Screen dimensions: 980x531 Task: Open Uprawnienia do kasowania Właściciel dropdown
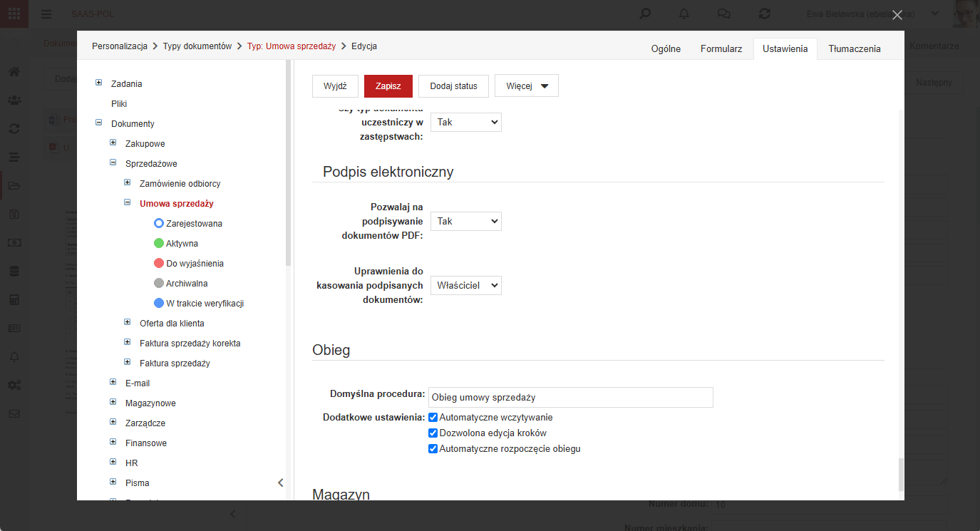466,285
